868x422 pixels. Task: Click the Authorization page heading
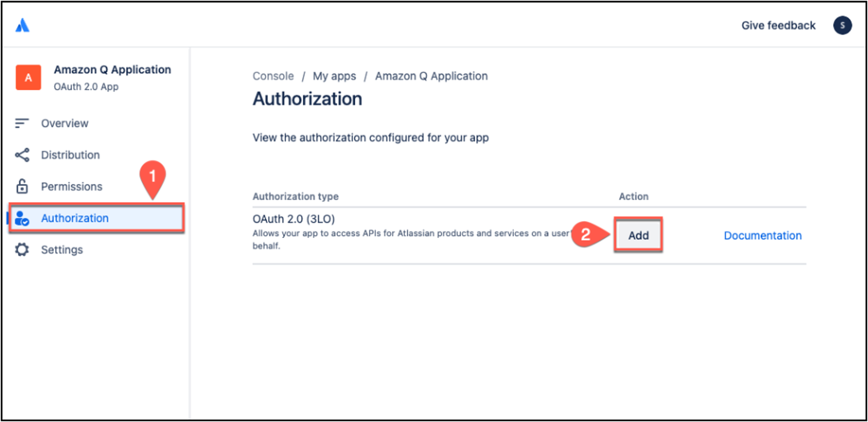[x=308, y=99]
